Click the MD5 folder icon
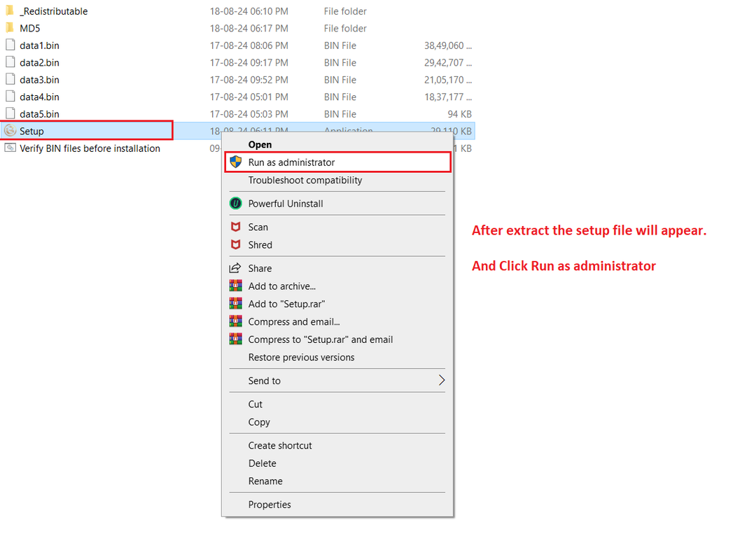Image resolution: width=747 pixels, height=560 pixels. [10, 27]
